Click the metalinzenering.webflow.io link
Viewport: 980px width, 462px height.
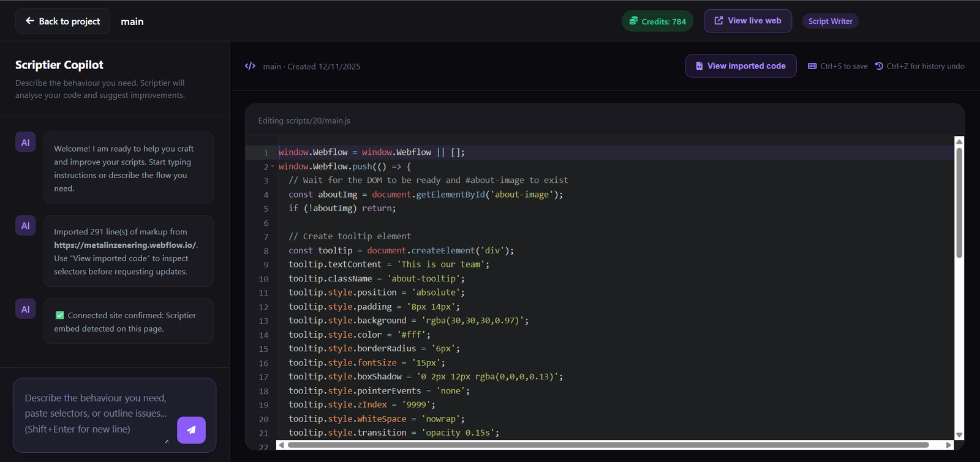coord(125,245)
